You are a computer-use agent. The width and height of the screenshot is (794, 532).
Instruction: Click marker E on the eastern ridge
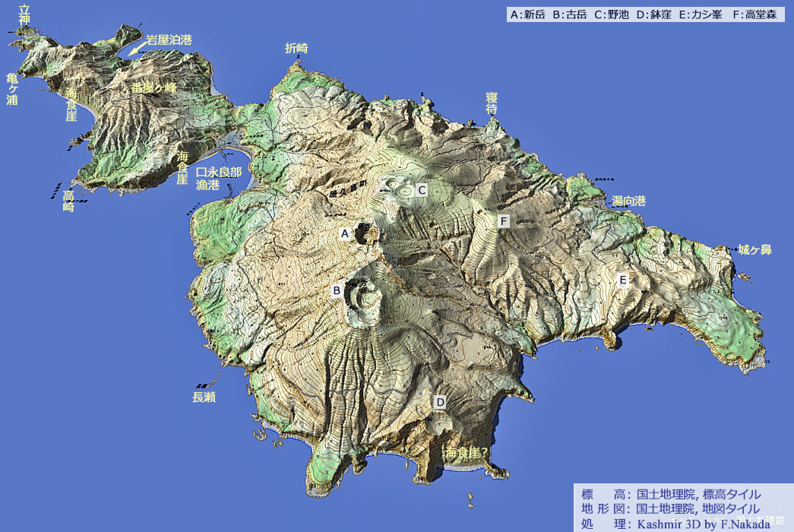click(x=623, y=280)
